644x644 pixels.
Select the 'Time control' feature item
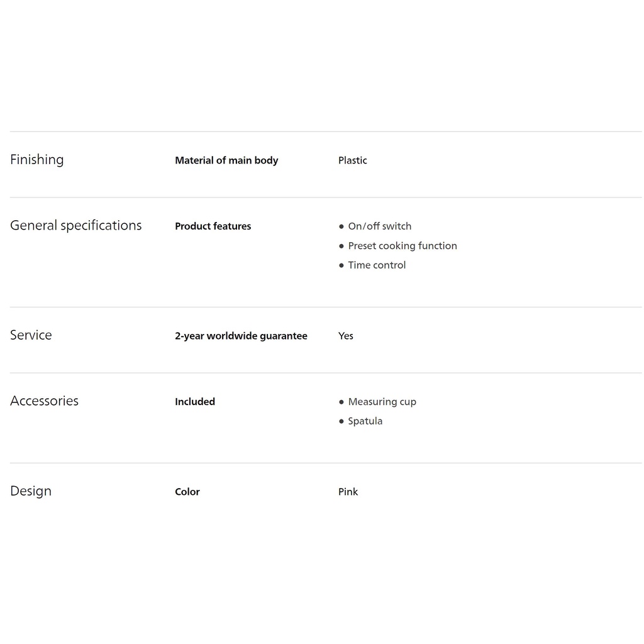pyautogui.click(x=377, y=265)
